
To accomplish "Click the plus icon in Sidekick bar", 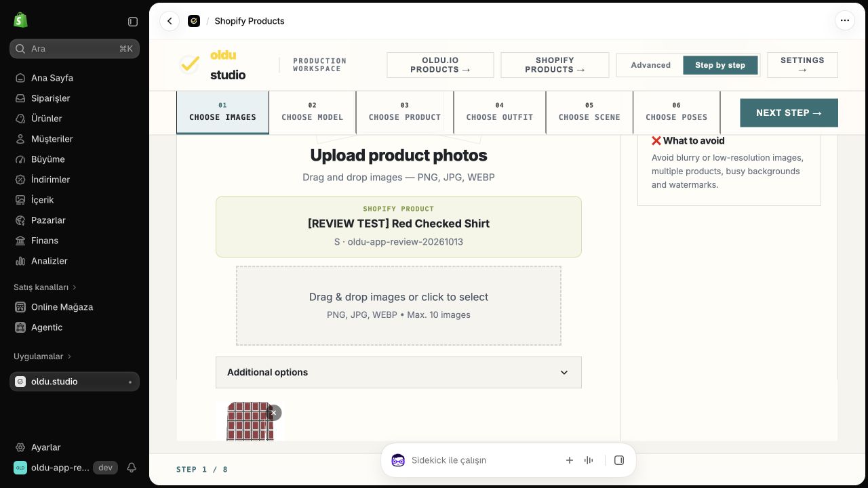I will (570, 460).
